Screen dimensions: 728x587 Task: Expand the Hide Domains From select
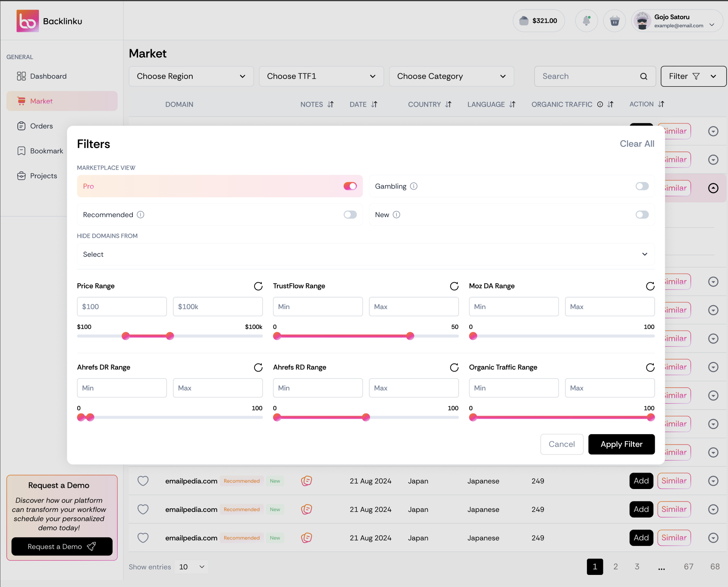(x=365, y=254)
